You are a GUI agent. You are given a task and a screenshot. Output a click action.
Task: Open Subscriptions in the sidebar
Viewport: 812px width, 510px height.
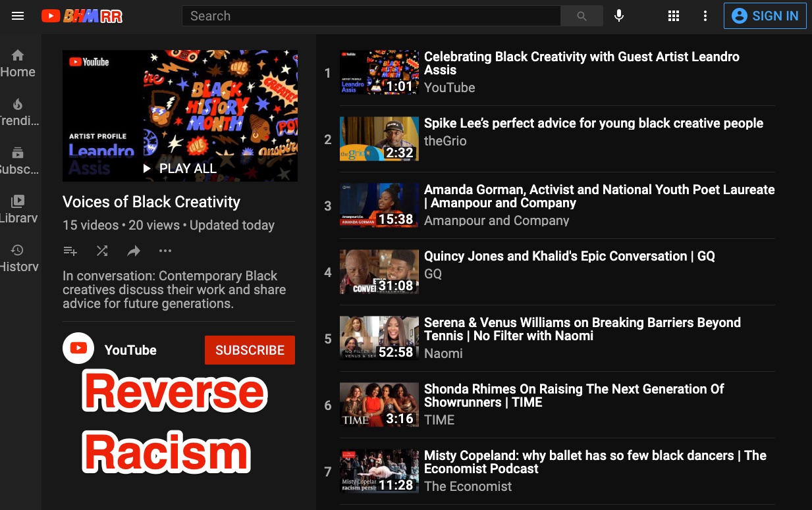pos(18,161)
